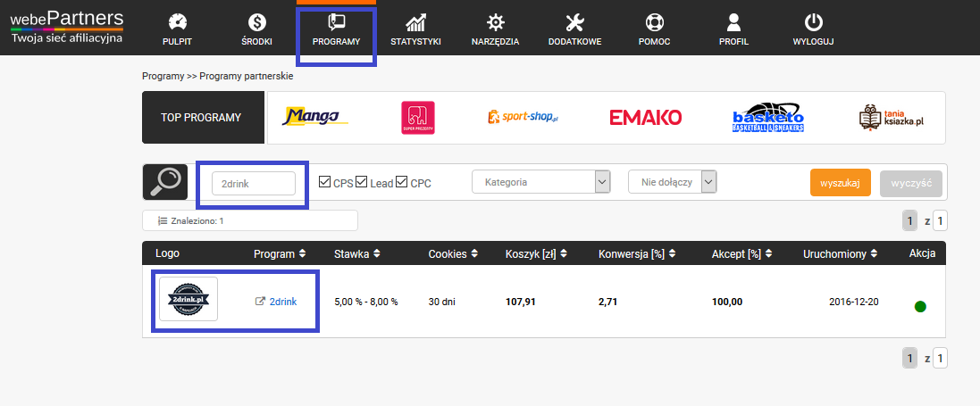
Task: Click total pages 1 in bottom pagination
Action: 940,358
